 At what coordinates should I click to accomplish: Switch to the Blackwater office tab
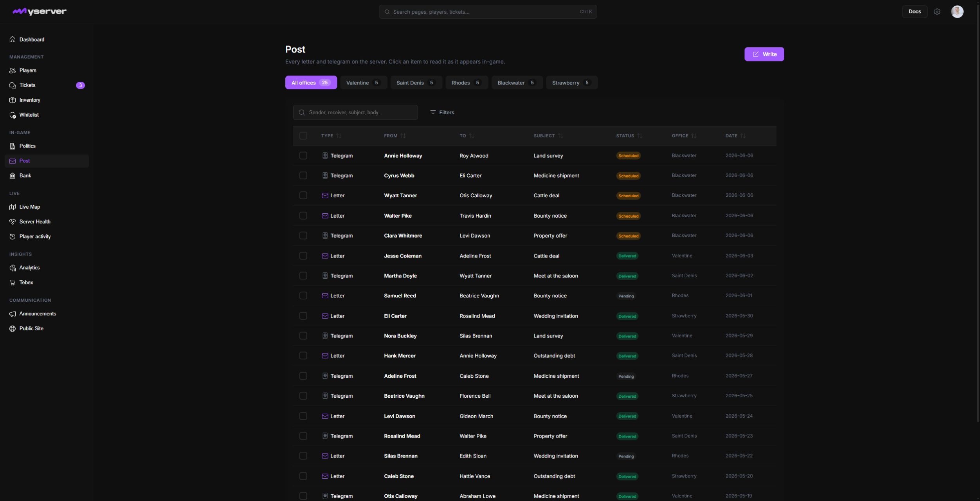pyautogui.click(x=517, y=83)
